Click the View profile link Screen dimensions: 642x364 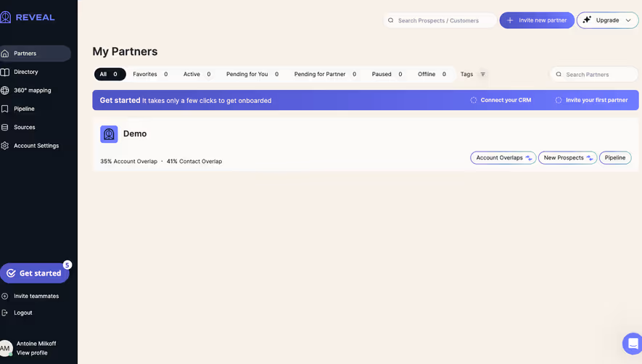(x=32, y=353)
